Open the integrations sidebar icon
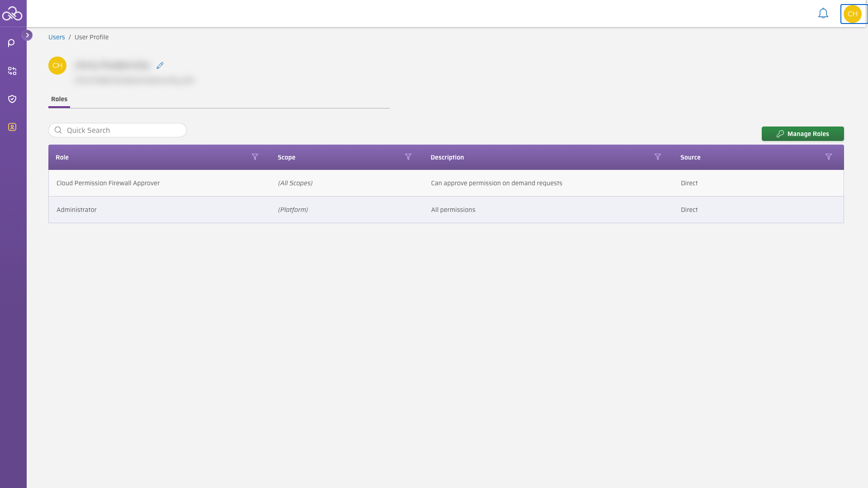Image resolution: width=868 pixels, height=488 pixels. 12,71
